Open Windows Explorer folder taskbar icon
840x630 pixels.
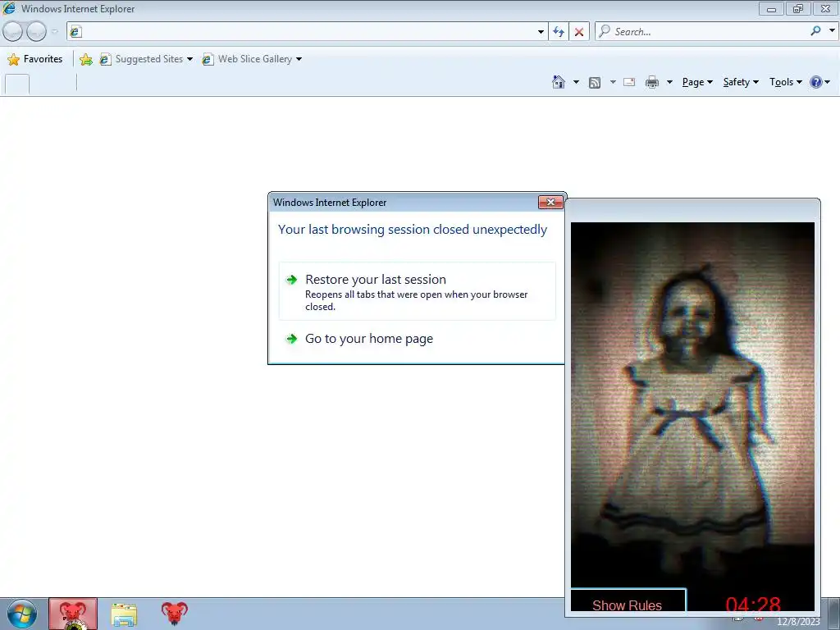(124, 614)
